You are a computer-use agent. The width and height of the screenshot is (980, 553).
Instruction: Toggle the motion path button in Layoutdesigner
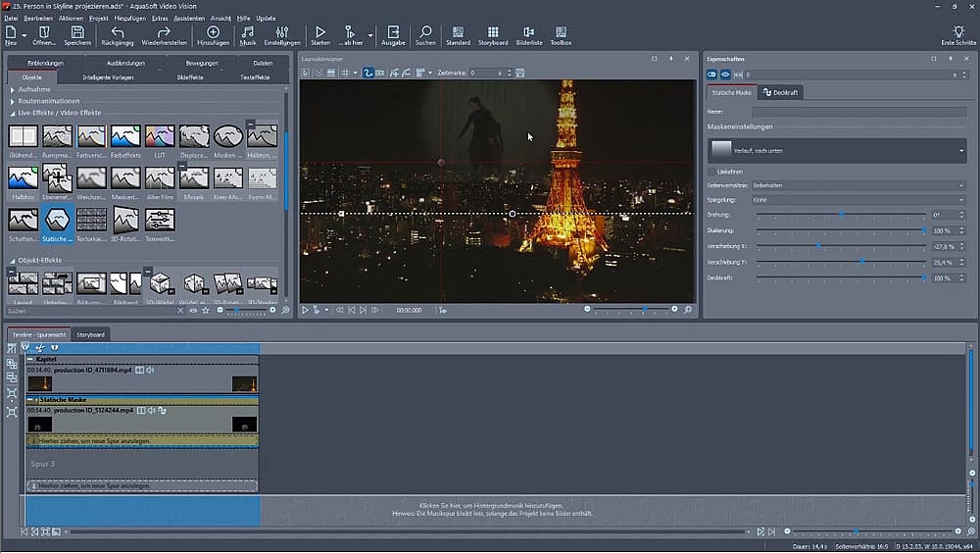[368, 73]
